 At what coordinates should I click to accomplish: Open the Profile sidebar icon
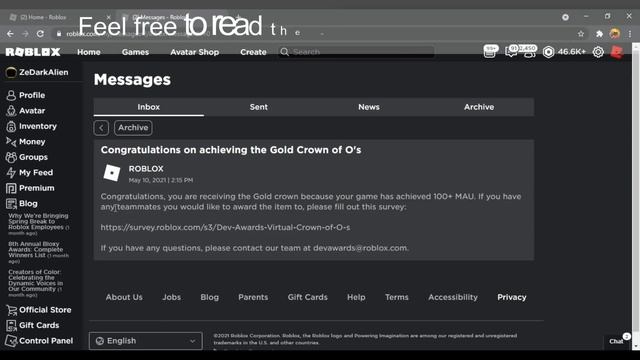coord(11,95)
